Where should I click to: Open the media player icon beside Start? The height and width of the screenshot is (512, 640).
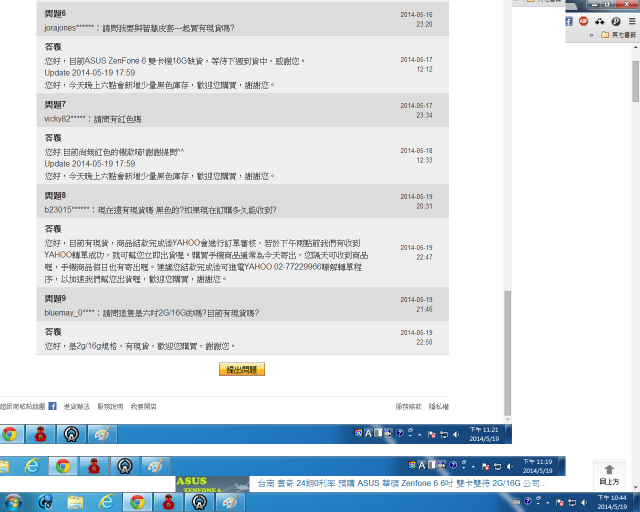45,502
